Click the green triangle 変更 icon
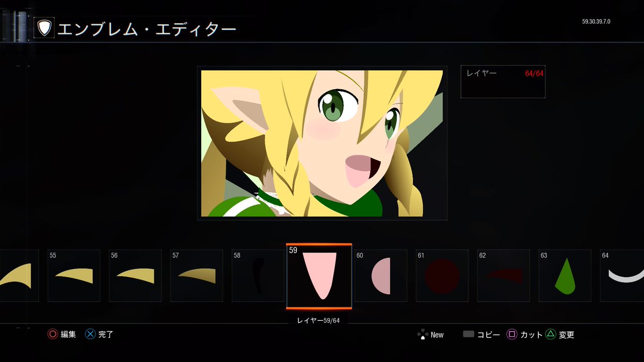644x362 pixels. [x=551, y=334]
